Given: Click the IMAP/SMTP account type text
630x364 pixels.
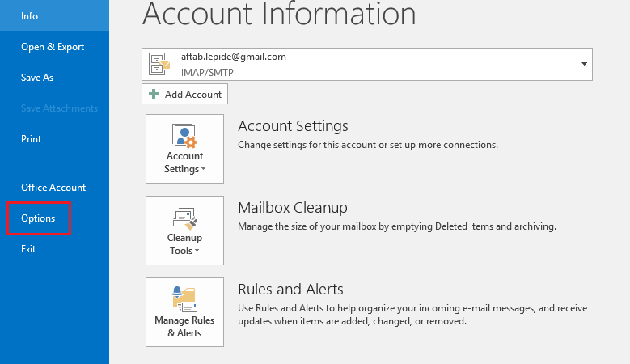Looking at the screenshot, I should pos(207,73).
